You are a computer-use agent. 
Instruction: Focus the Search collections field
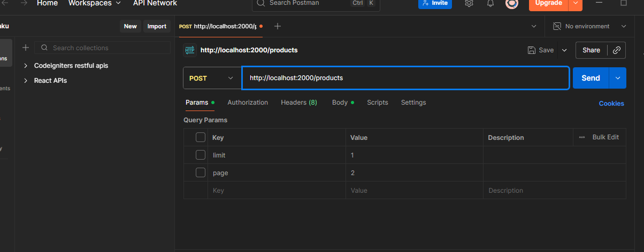(103, 48)
